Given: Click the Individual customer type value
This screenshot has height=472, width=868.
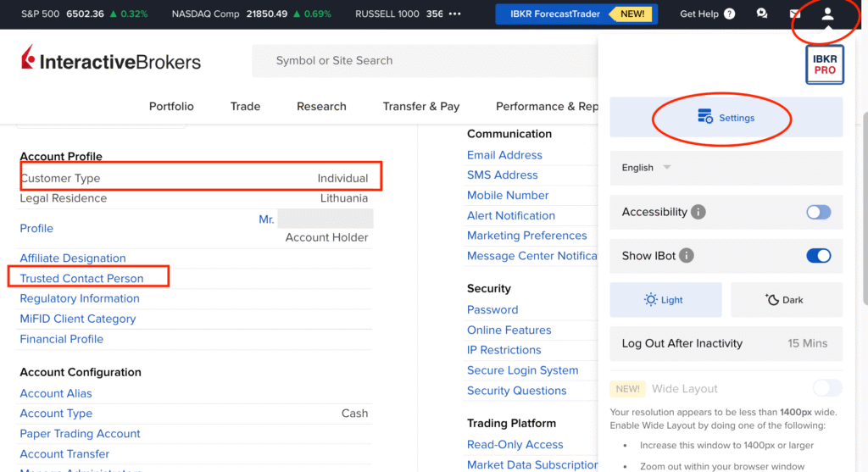Looking at the screenshot, I should [x=342, y=178].
